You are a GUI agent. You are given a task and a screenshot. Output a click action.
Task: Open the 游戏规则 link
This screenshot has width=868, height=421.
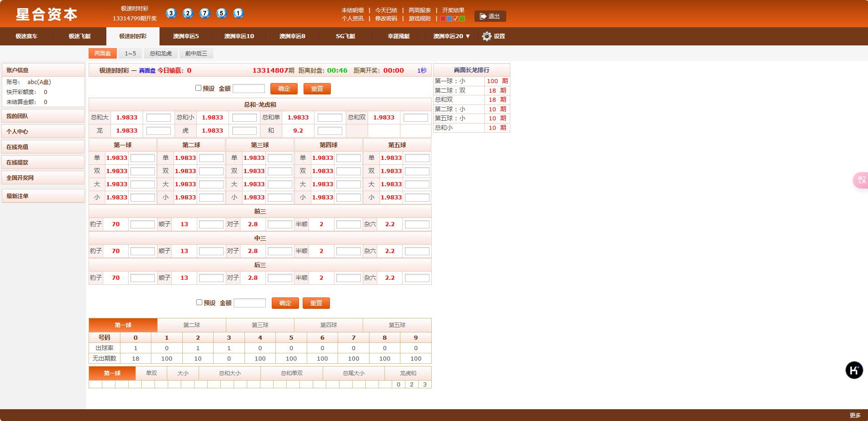419,19
